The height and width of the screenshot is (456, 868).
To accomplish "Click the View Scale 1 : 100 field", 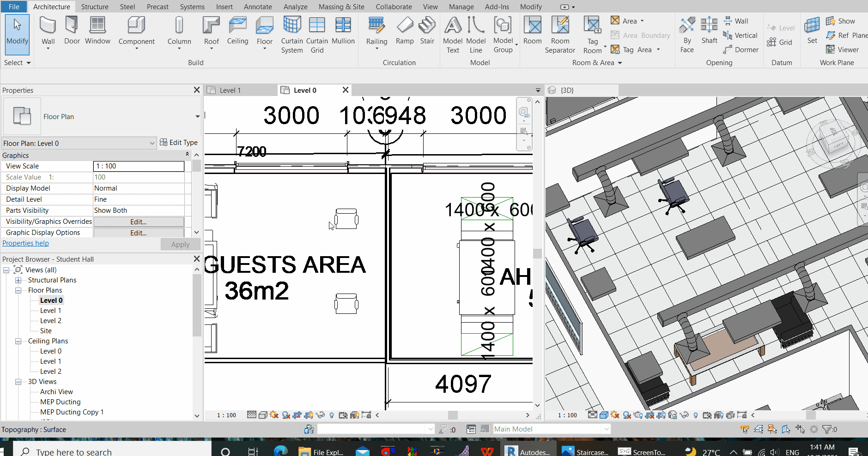I will (x=139, y=166).
